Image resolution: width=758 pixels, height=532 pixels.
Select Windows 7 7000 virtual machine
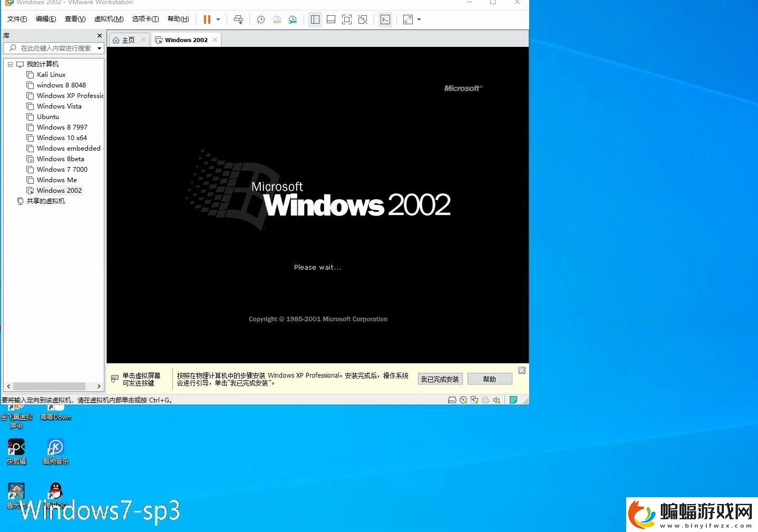[x=62, y=170]
